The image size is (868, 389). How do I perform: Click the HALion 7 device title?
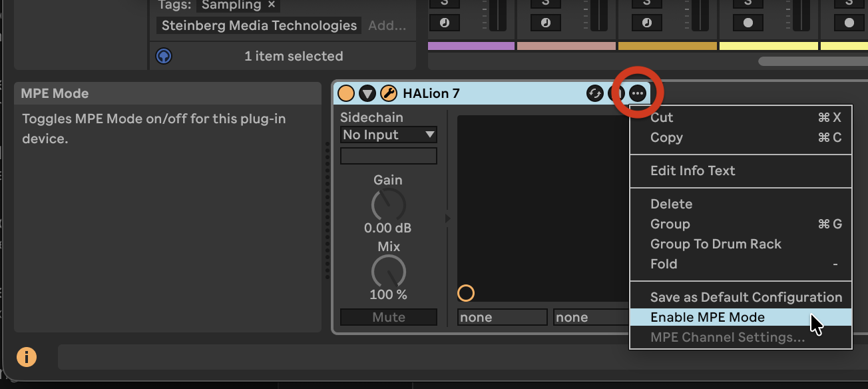(x=431, y=93)
